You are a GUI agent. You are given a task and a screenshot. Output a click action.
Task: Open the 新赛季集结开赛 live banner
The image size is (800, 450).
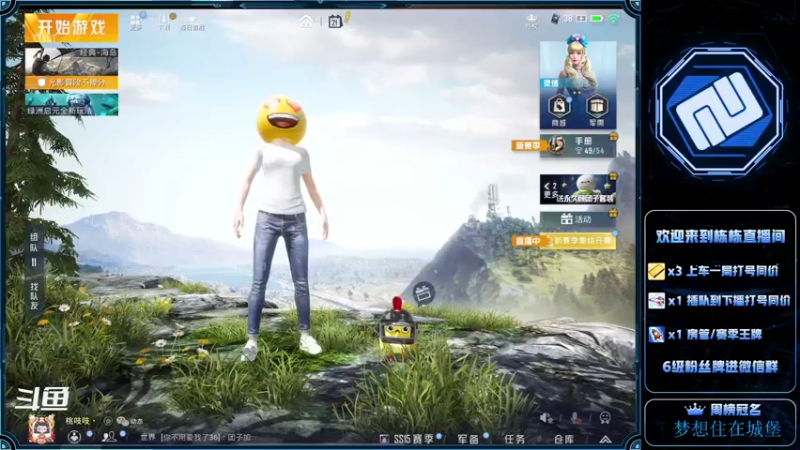(x=578, y=240)
